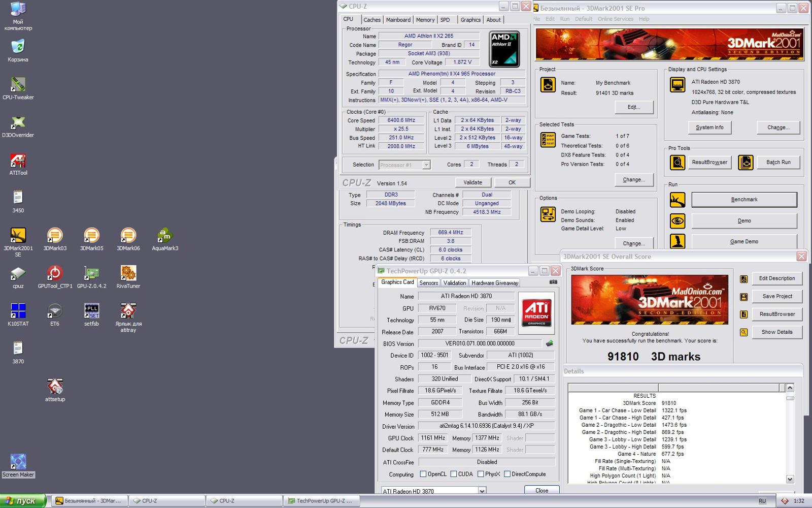Click Save Project button in score window
Viewport: 812px width, 508px height.
(x=777, y=296)
